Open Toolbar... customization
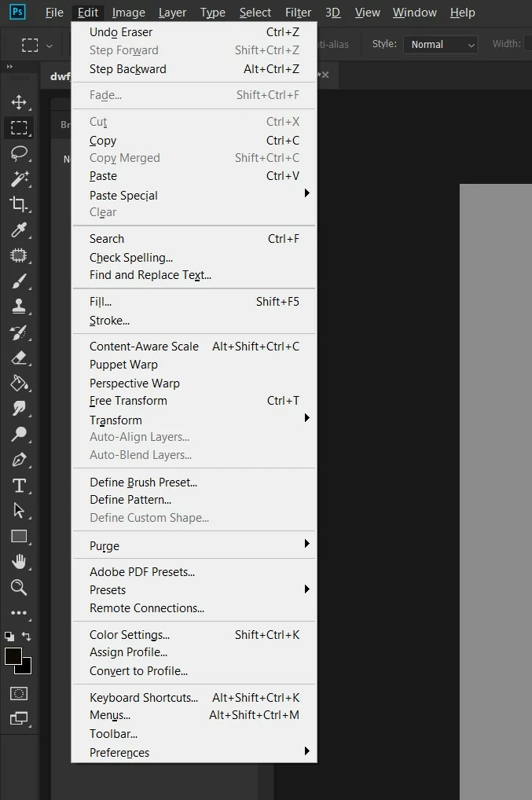The image size is (532, 800). 194,734
